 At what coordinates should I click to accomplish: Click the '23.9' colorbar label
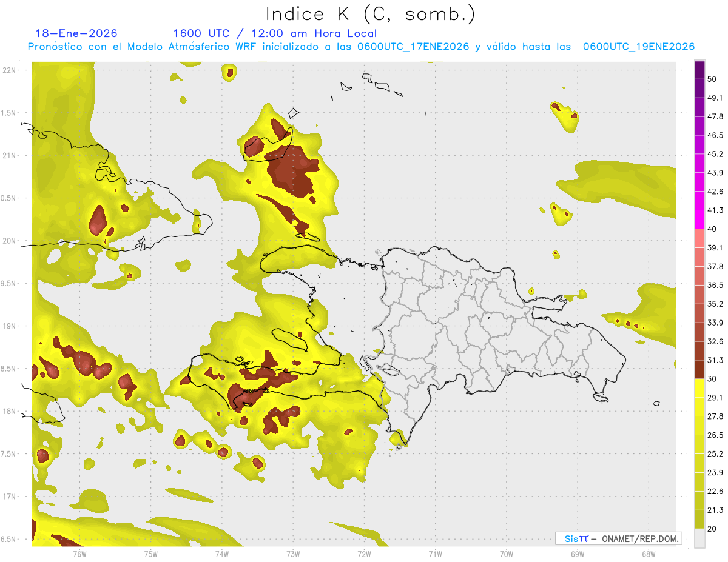716,473
